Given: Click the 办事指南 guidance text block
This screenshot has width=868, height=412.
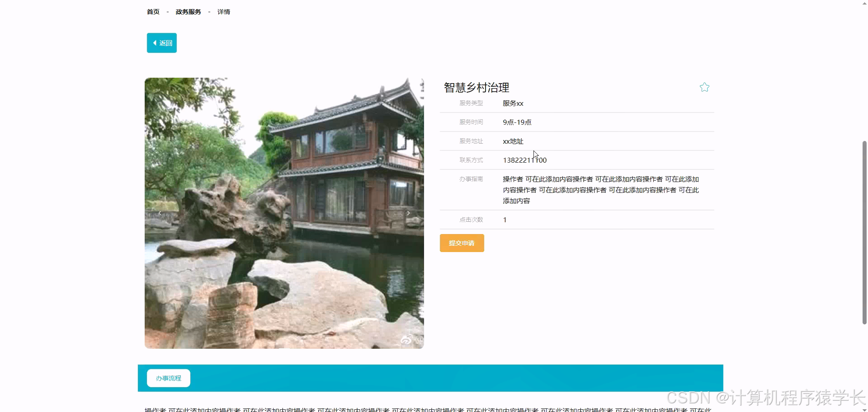Looking at the screenshot, I should pyautogui.click(x=600, y=190).
